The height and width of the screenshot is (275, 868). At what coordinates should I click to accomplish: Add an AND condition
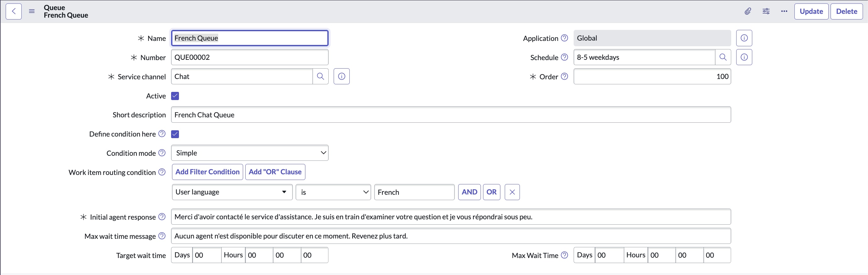tap(469, 192)
